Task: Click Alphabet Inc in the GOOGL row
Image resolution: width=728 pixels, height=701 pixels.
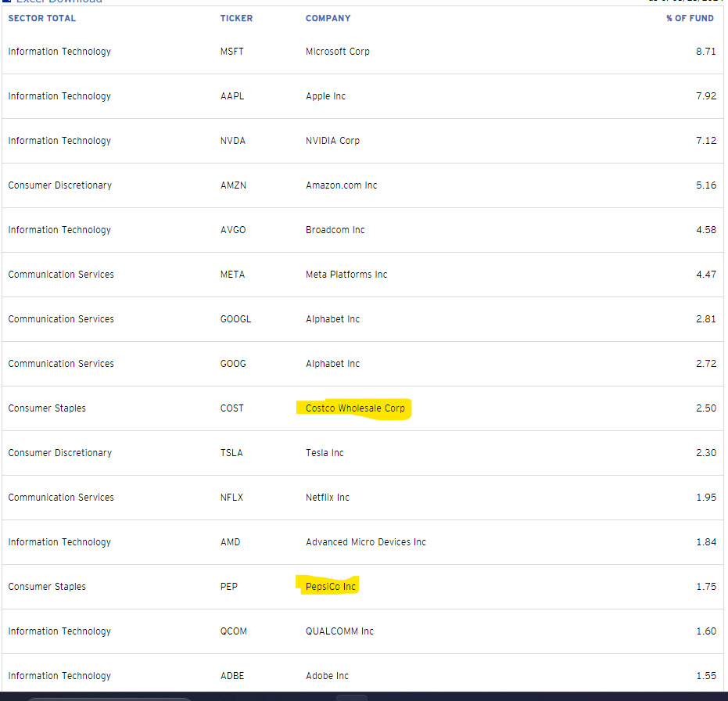Action: click(332, 319)
